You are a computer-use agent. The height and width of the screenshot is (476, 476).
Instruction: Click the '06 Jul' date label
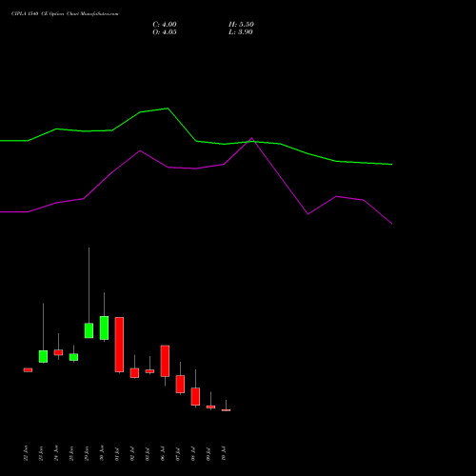tap(163, 454)
